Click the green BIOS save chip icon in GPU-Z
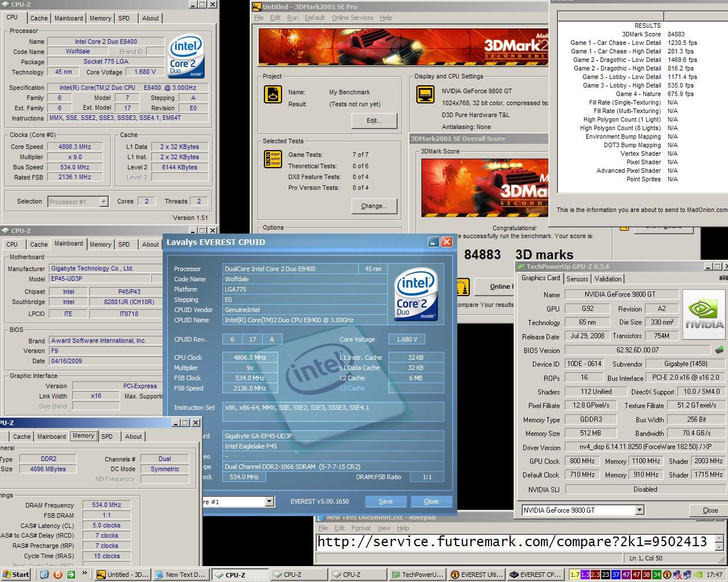Viewport: 728px width, 582px height. [719, 350]
